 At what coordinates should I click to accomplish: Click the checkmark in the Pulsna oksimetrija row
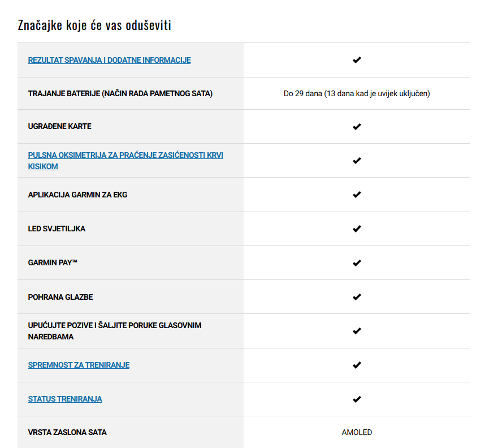click(357, 161)
